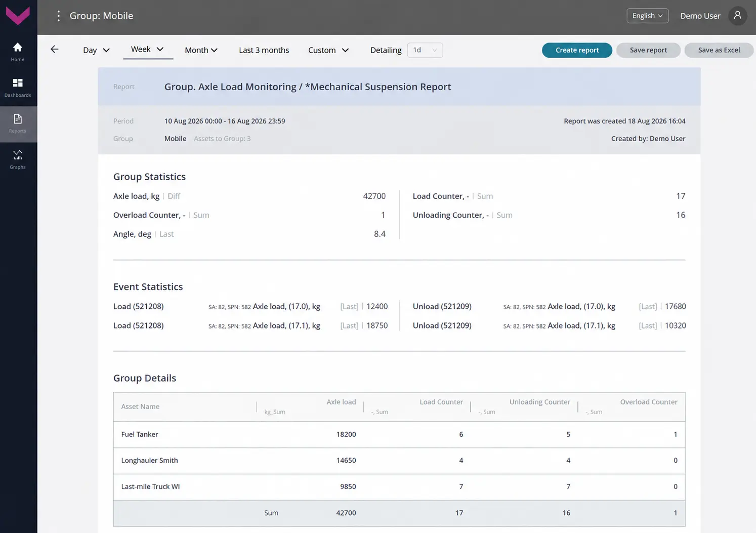Select the Last-mile Truck WI row
The width and height of the screenshot is (756, 533).
point(399,487)
